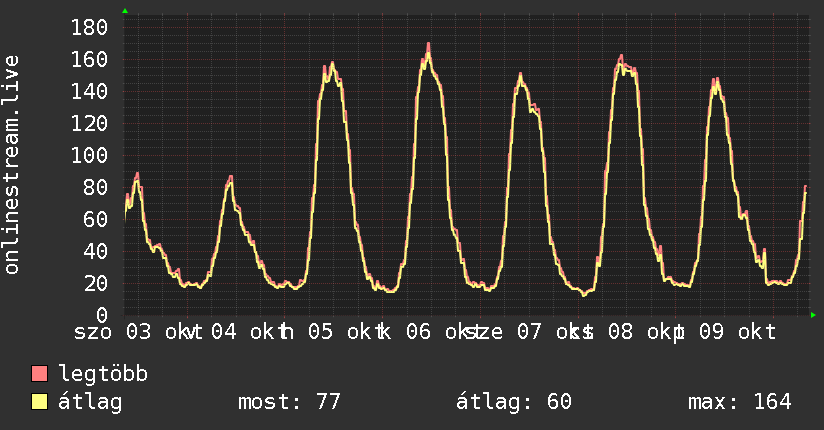Click the green arrow atop the y-axis

tap(125, 11)
